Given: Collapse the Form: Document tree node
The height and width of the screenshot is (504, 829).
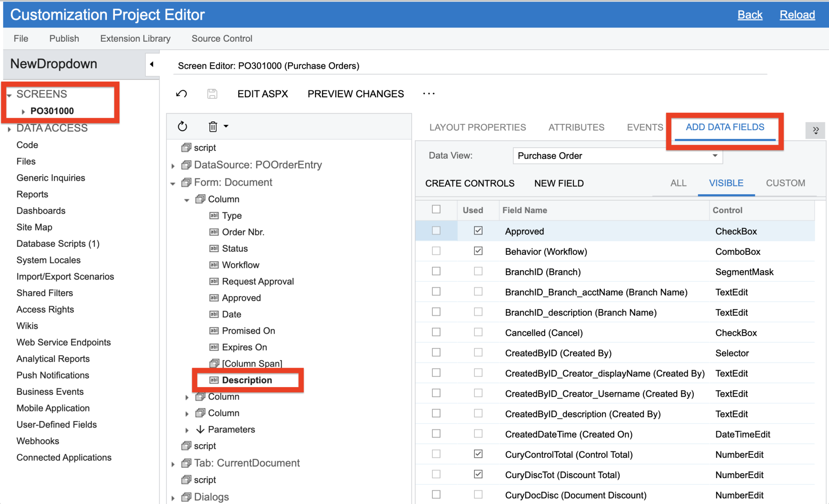Looking at the screenshot, I should (x=173, y=182).
